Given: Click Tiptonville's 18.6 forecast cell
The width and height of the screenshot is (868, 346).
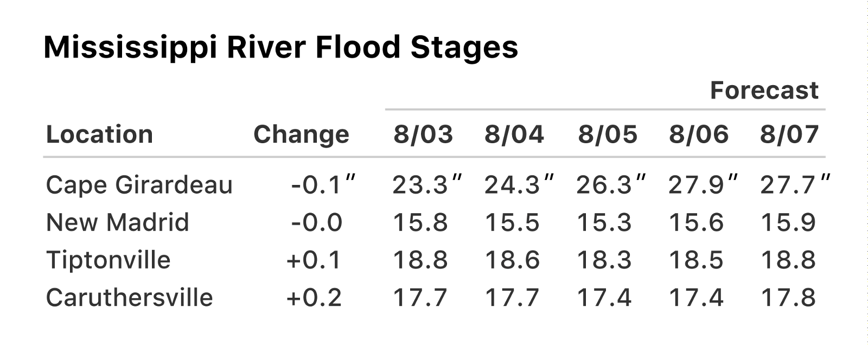Looking at the screenshot, I should [512, 260].
